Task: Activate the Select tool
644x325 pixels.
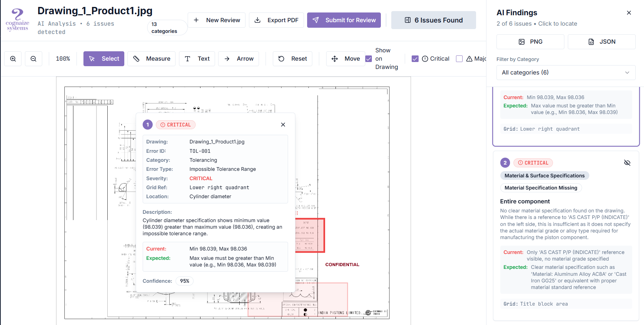Action: point(104,59)
